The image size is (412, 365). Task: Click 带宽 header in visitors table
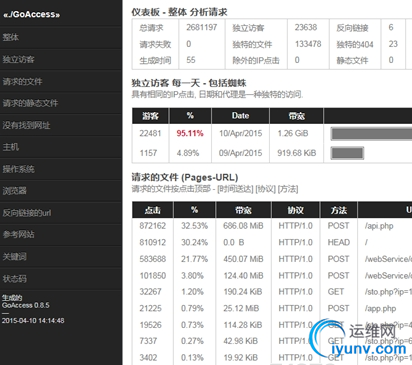coord(296,116)
